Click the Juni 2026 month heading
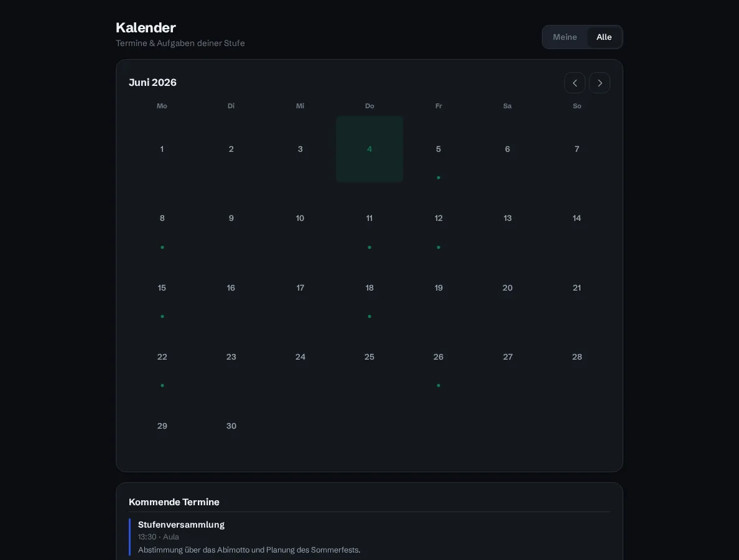739x560 pixels. coord(152,83)
